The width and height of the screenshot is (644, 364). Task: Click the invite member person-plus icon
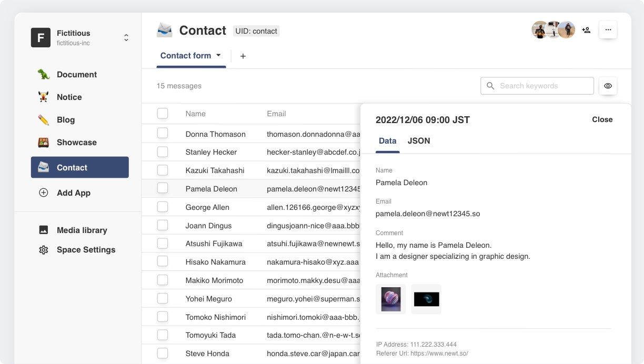coord(586,30)
